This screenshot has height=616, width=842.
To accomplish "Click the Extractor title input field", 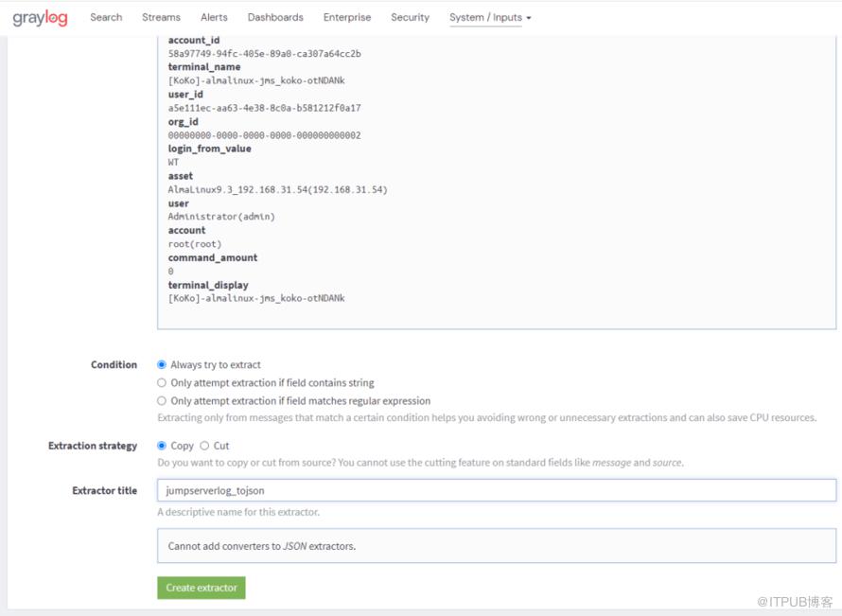I will (x=497, y=490).
